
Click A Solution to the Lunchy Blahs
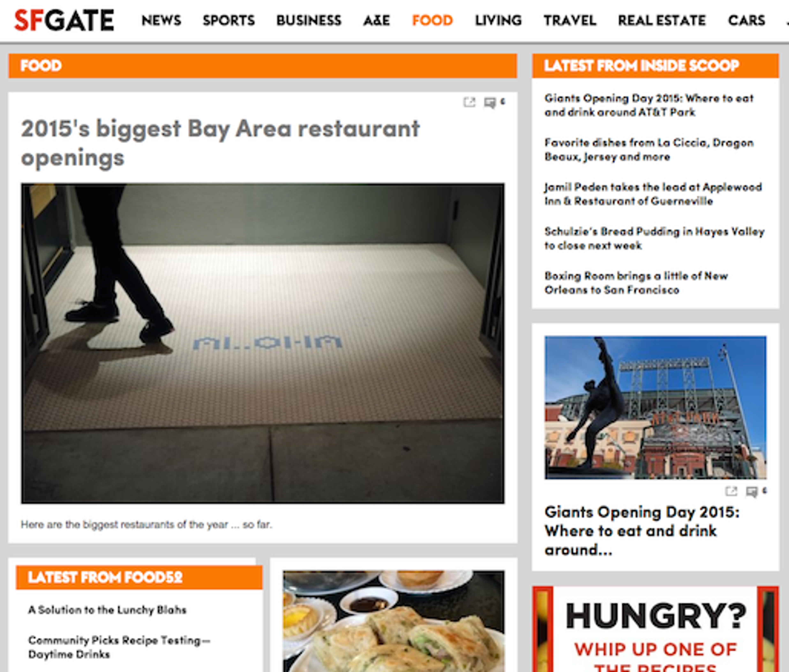pos(107,610)
